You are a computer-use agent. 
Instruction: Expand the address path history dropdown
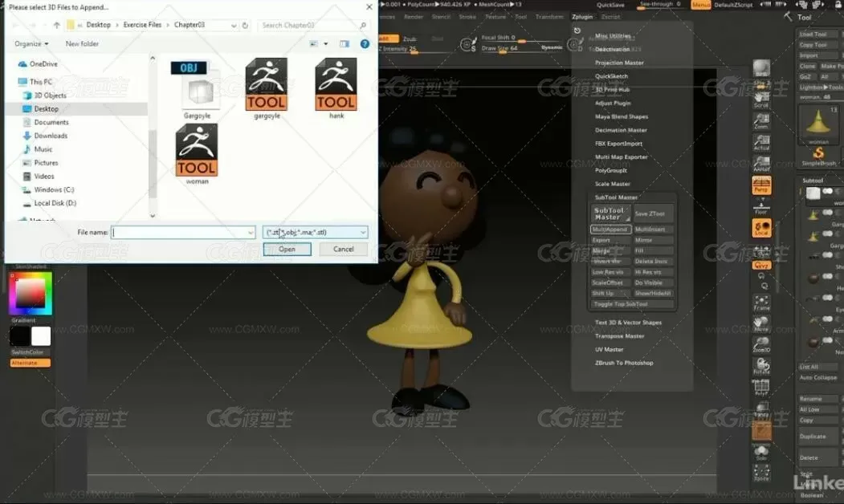coord(234,25)
